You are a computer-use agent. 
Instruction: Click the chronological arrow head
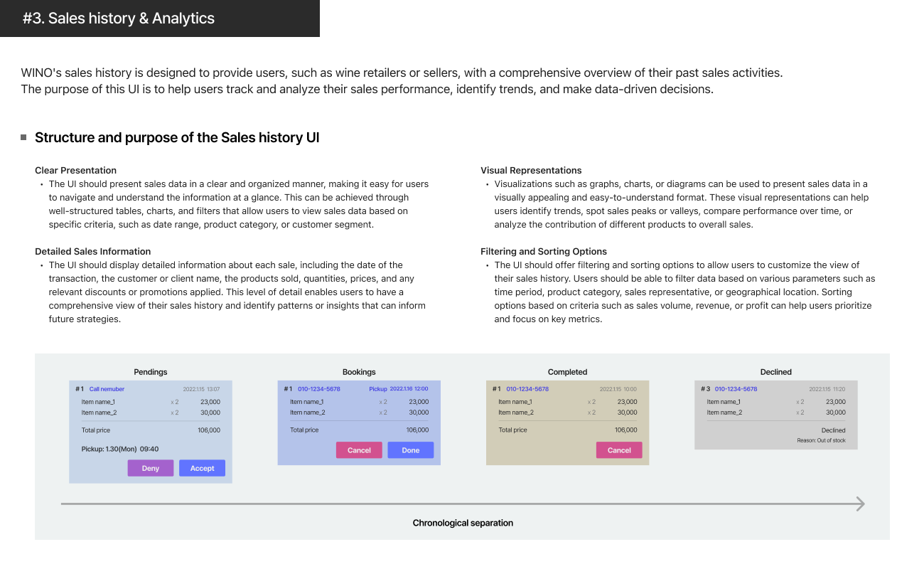pyautogui.click(x=860, y=504)
